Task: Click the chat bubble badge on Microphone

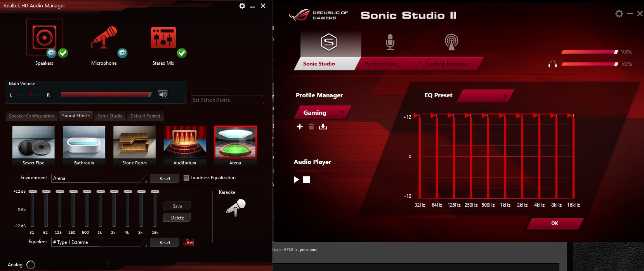Action: click(122, 53)
